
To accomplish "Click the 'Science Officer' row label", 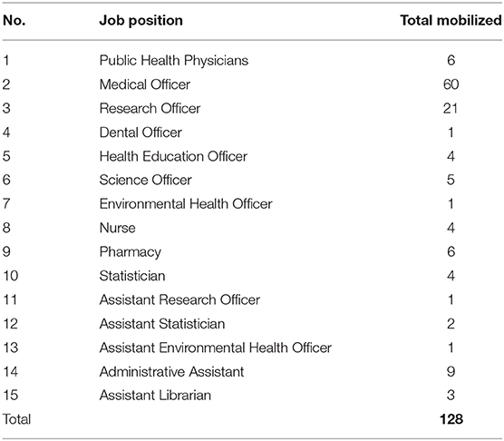I will tap(145, 181).
